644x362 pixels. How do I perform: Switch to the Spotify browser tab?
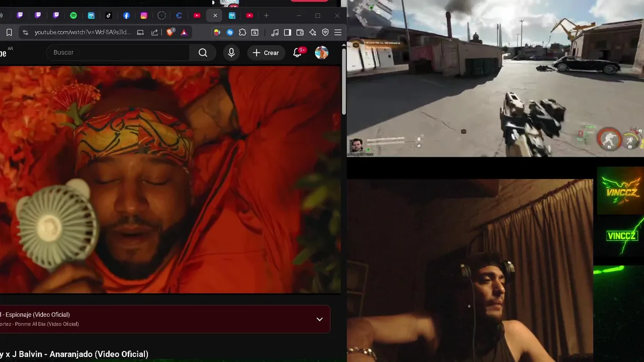pos(73,16)
